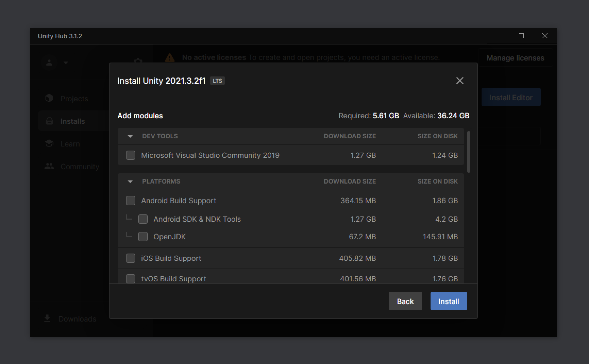Open the account dropdown arrow

click(66, 63)
